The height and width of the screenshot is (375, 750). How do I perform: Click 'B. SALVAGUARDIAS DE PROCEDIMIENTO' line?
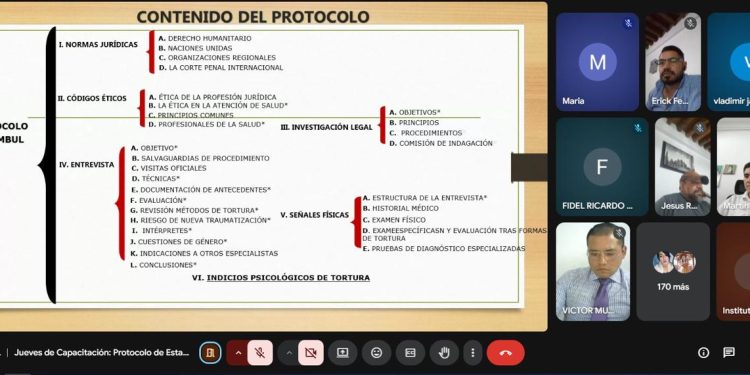(200, 158)
